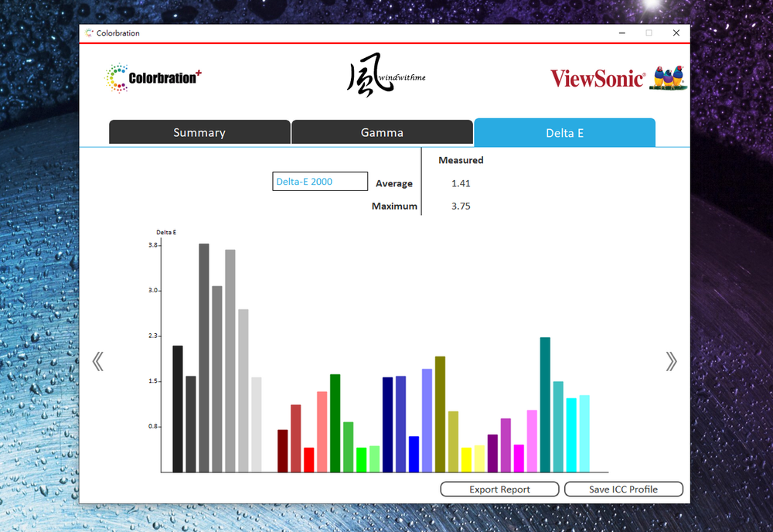The height and width of the screenshot is (532, 773).
Task: Click the dark green bar
Action: pos(335,423)
